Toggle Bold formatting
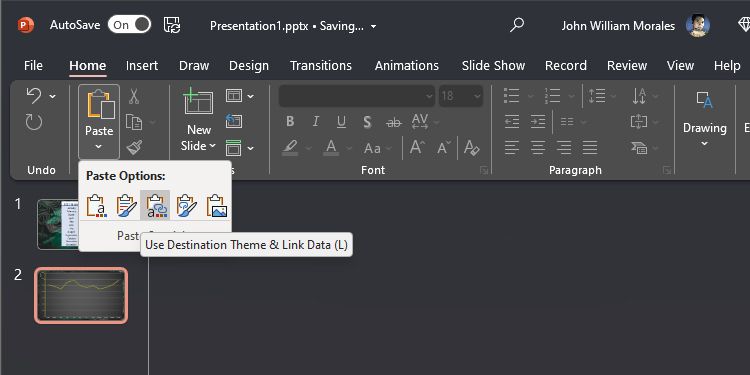Viewport: 750px width, 375px height. 290,121
